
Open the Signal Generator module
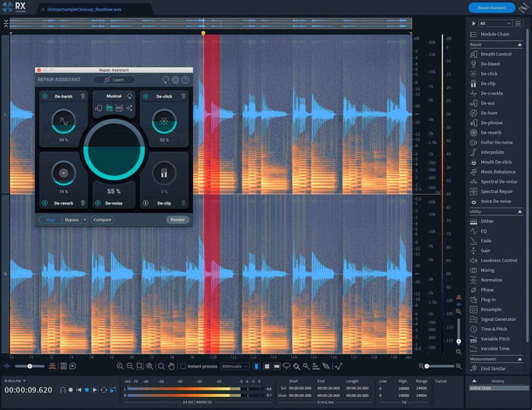pos(493,319)
